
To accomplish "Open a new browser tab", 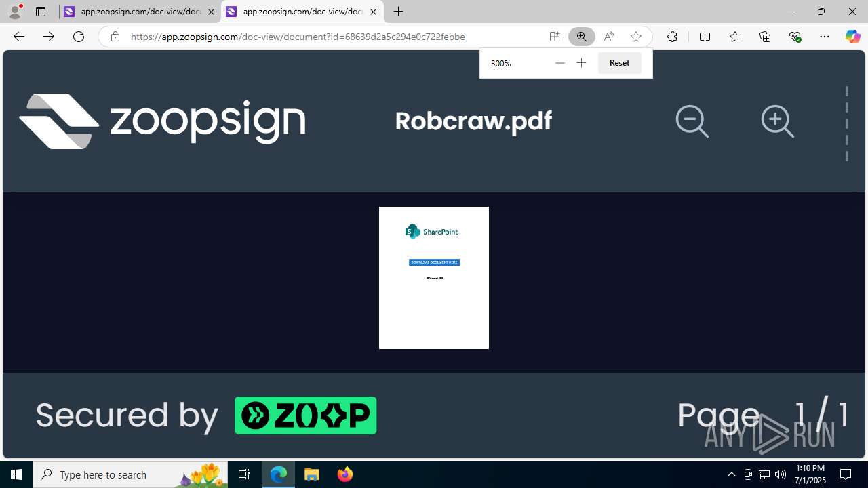I will click(x=399, y=12).
